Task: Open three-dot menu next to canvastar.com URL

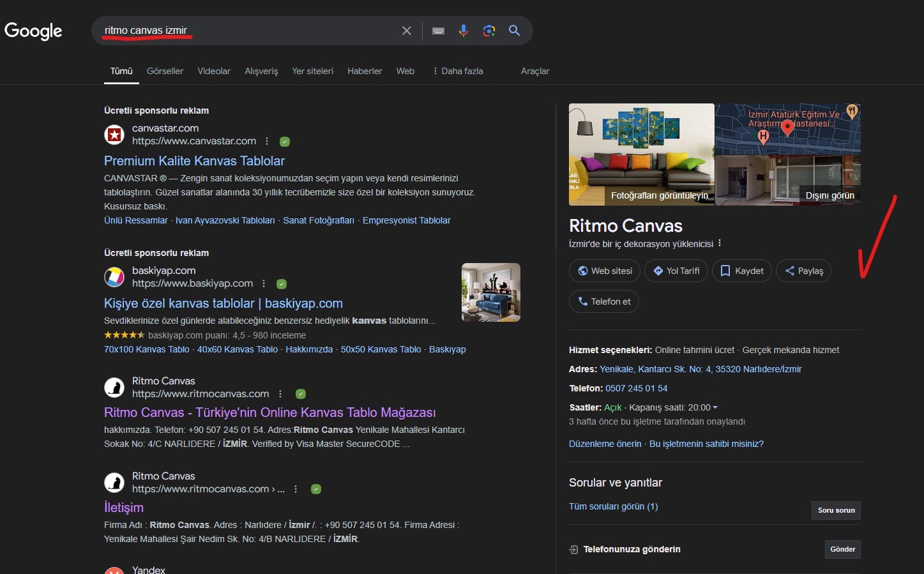Action: (x=267, y=141)
